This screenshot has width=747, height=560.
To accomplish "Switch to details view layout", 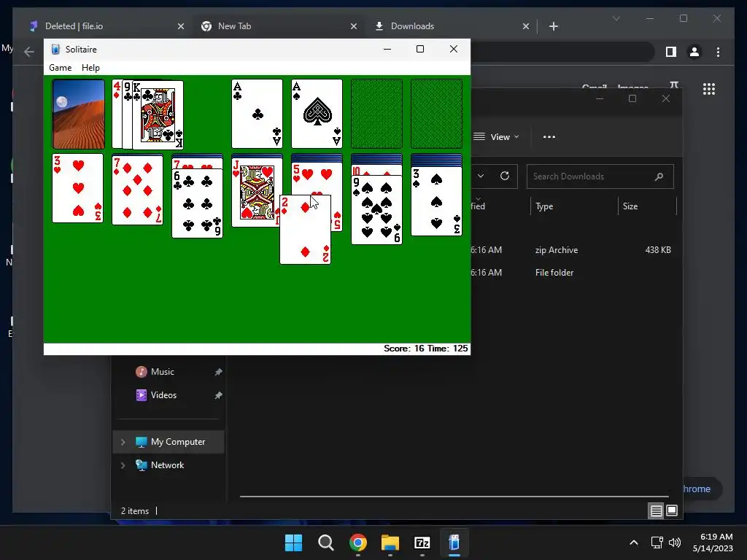I will [656, 511].
